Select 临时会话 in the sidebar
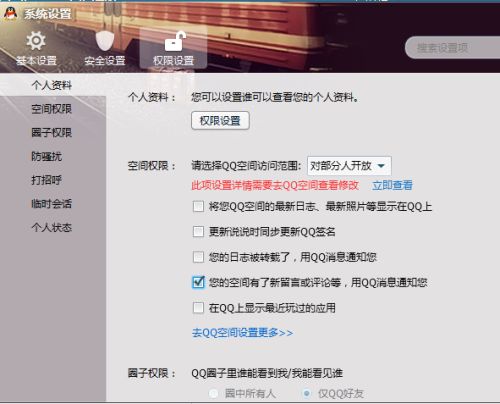 click(x=52, y=204)
